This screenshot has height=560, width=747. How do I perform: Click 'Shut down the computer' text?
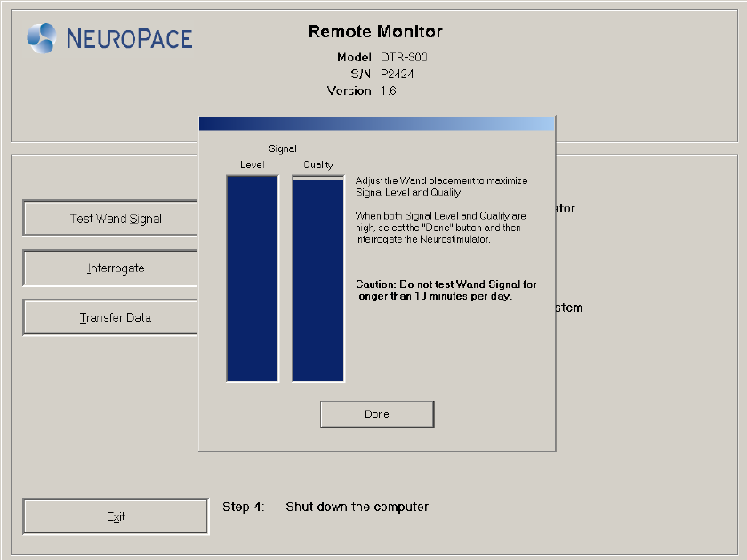357,507
